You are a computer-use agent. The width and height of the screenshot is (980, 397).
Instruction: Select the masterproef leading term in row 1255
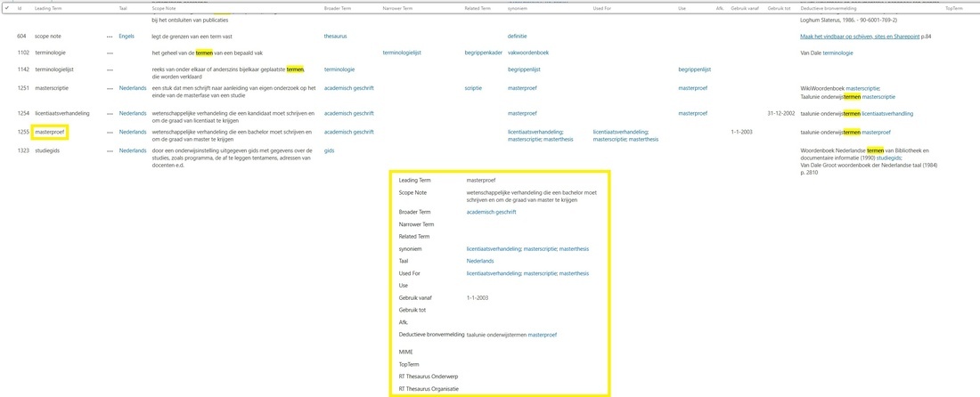pos(49,133)
